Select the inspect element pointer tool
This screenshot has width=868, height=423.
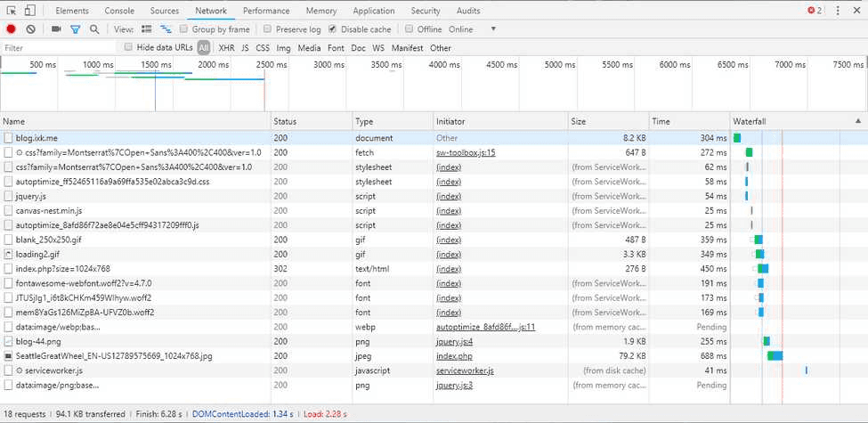point(11,11)
